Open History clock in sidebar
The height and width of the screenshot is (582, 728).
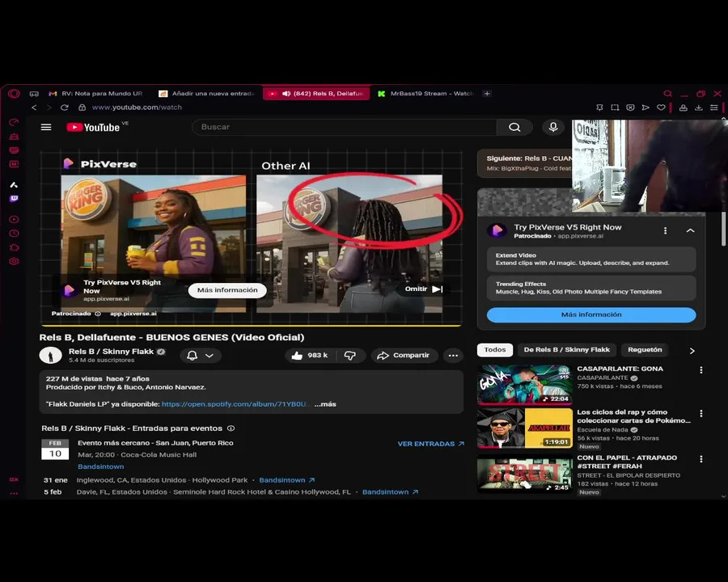(x=14, y=233)
